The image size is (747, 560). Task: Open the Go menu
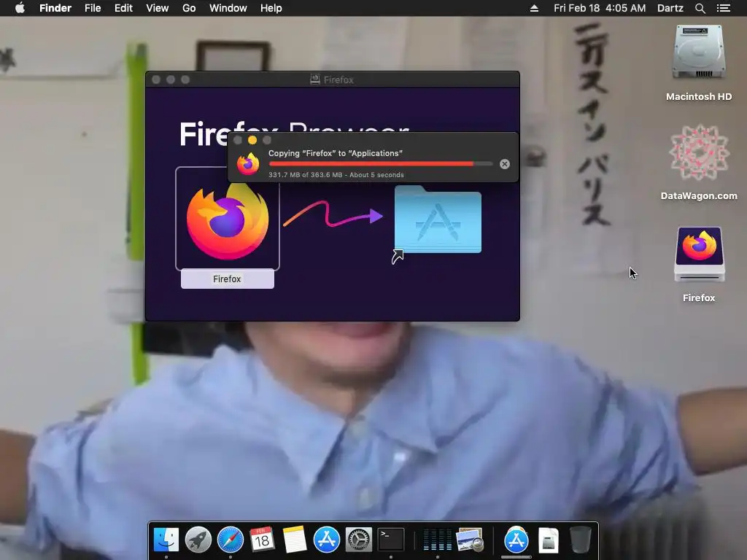pyautogui.click(x=189, y=8)
